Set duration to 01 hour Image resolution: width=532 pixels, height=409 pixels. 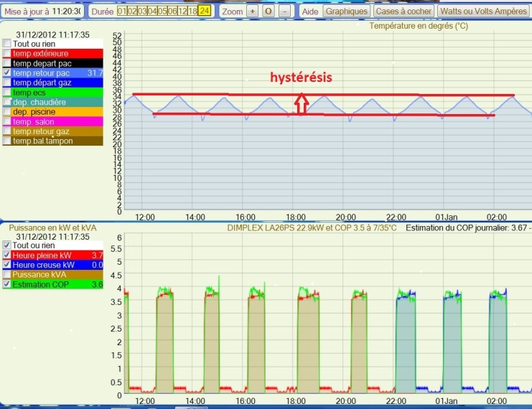(122, 11)
